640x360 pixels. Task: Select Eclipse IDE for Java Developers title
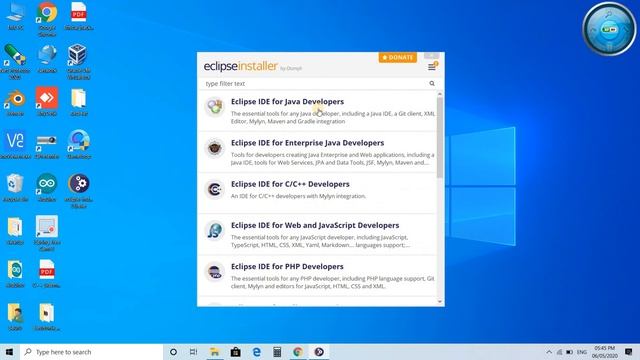(287, 102)
